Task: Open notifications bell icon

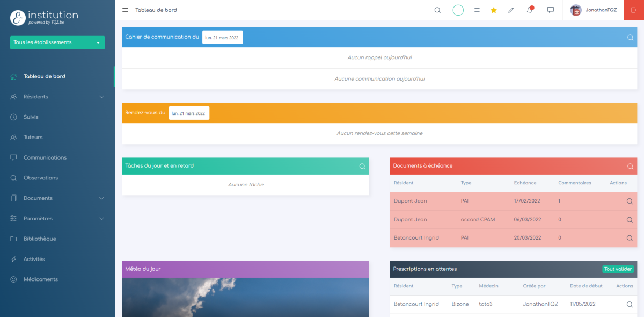Action: click(530, 10)
